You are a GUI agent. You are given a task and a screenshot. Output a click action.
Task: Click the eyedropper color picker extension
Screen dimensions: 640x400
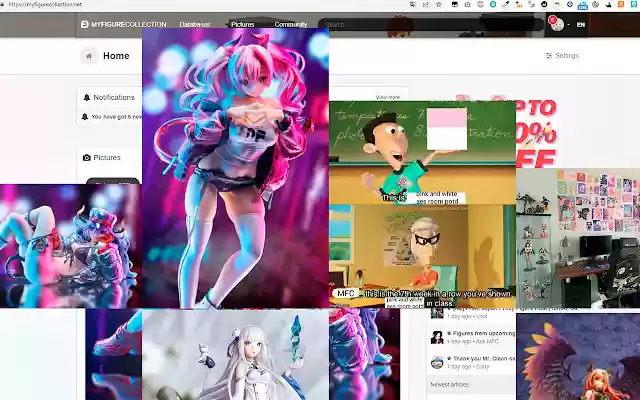click(506, 4)
